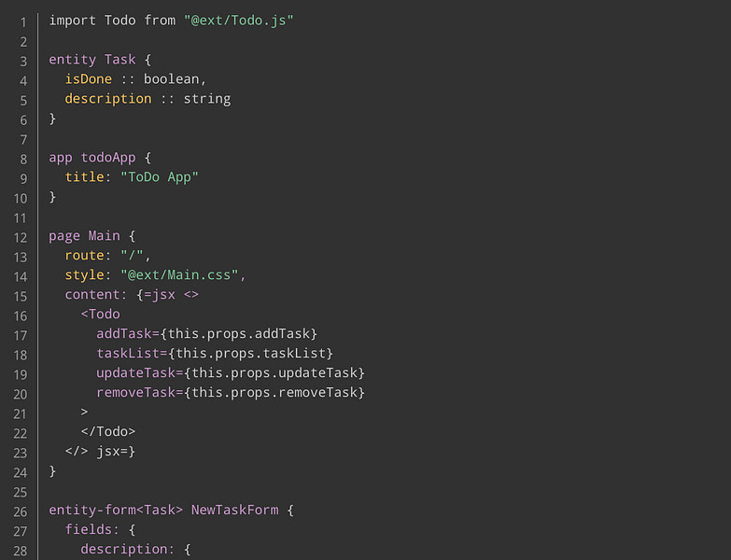Select line number 8 in the gutter

coord(23,160)
